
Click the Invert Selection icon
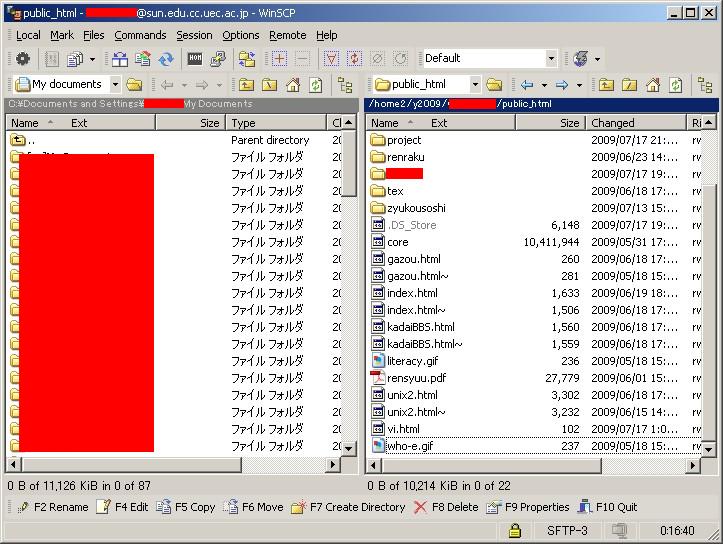354,59
